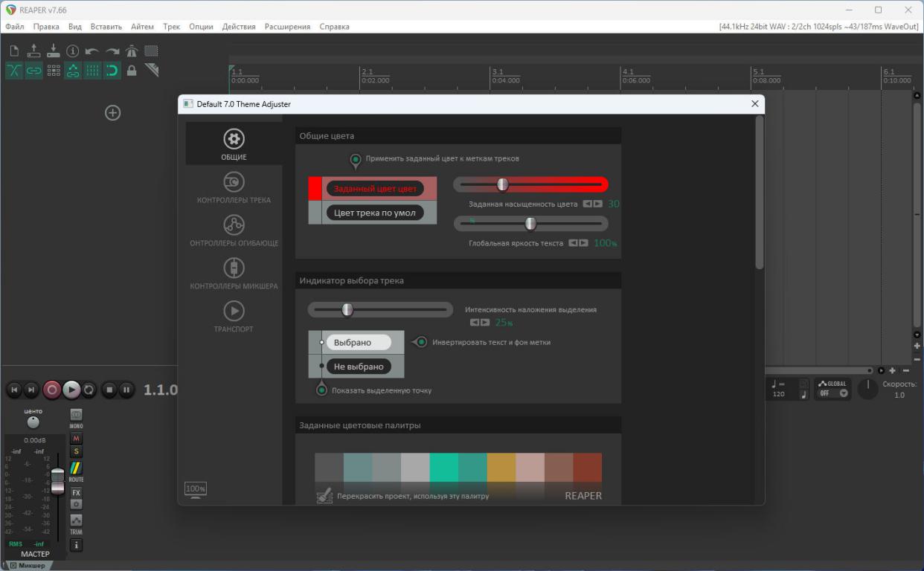
Task: Click the add track plus icon
Action: (x=112, y=113)
